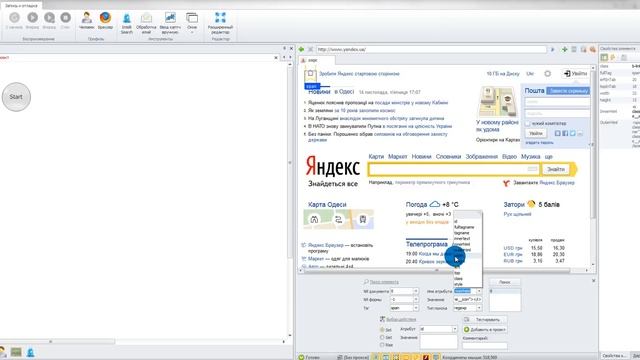Select the Set radio button

[x=382, y=330]
